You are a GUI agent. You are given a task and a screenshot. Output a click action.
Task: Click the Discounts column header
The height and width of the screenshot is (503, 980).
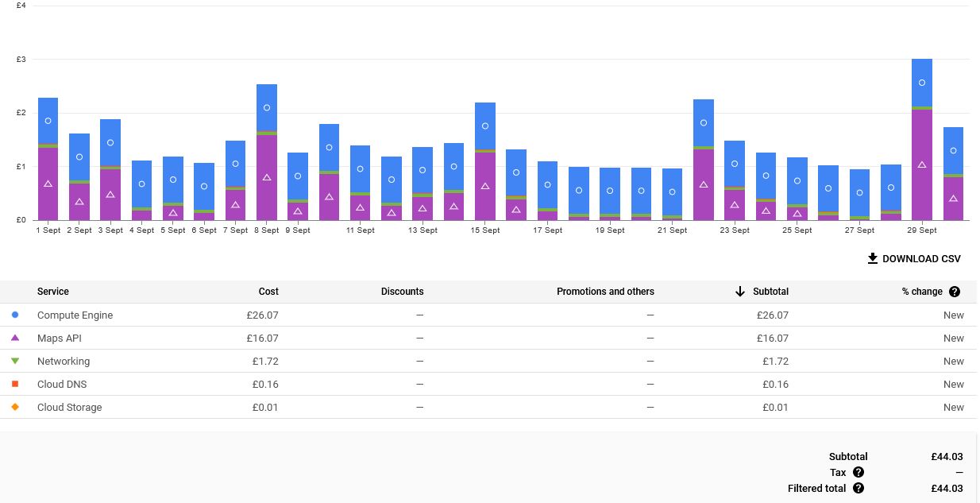tap(402, 292)
